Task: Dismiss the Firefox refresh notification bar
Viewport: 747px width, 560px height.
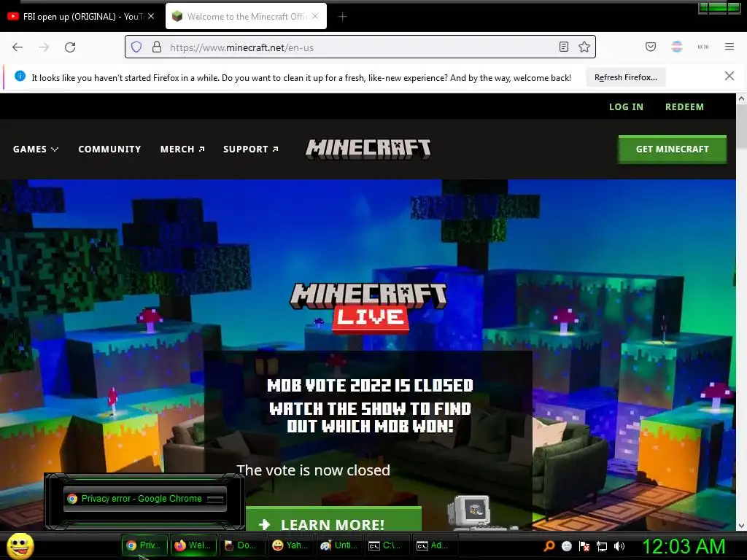Action: click(729, 76)
